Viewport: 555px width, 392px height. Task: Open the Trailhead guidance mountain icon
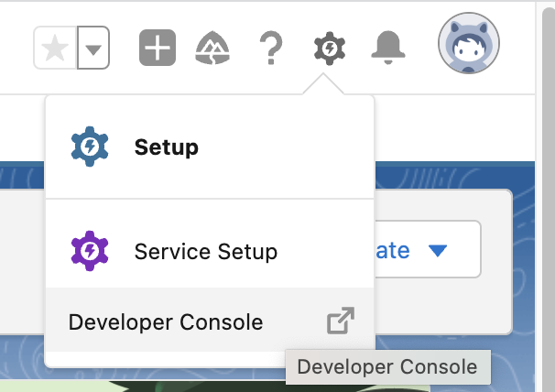pyautogui.click(x=212, y=48)
